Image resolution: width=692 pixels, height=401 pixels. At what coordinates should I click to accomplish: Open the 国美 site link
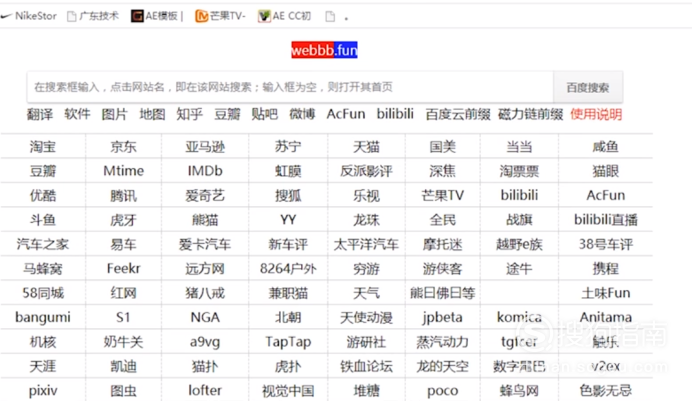click(x=443, y=146)
